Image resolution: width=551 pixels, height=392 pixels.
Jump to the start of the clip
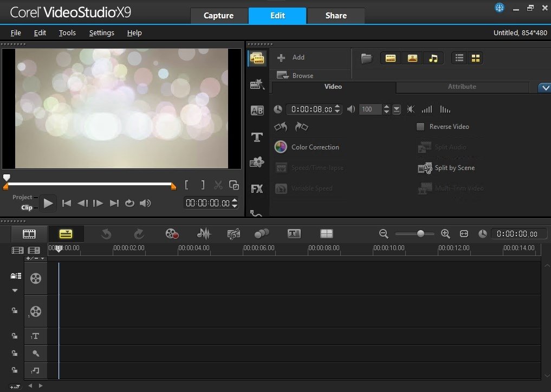pos(67,204)
